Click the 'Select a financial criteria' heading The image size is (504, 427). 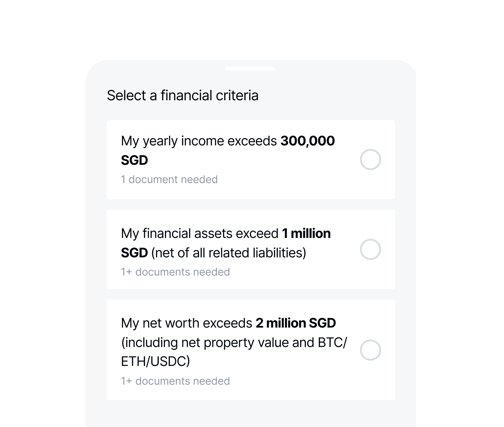183,95
